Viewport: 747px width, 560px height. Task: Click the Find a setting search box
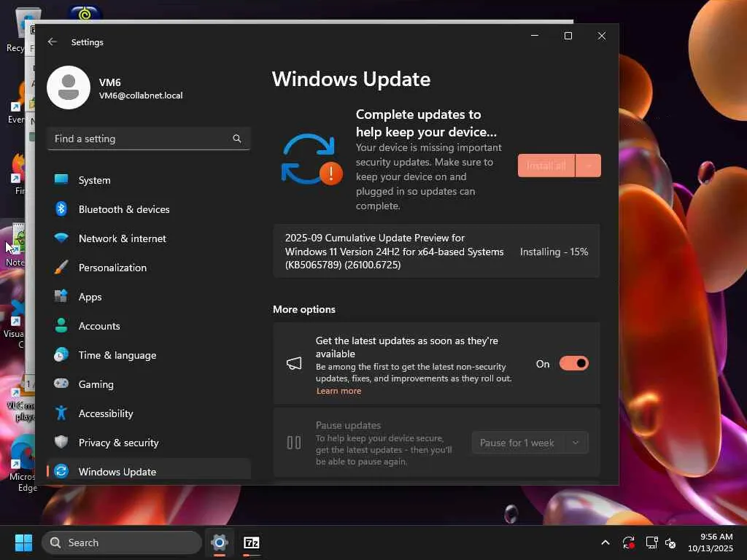point(149,139)
